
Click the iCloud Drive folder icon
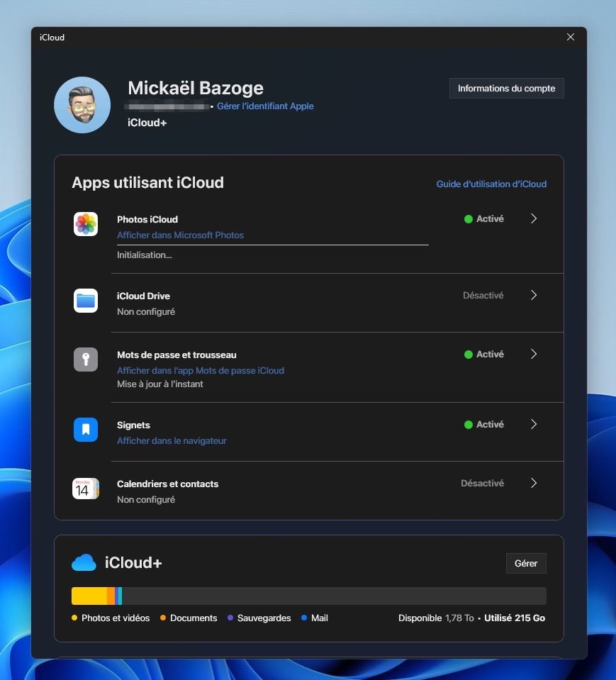coord(85,301)
